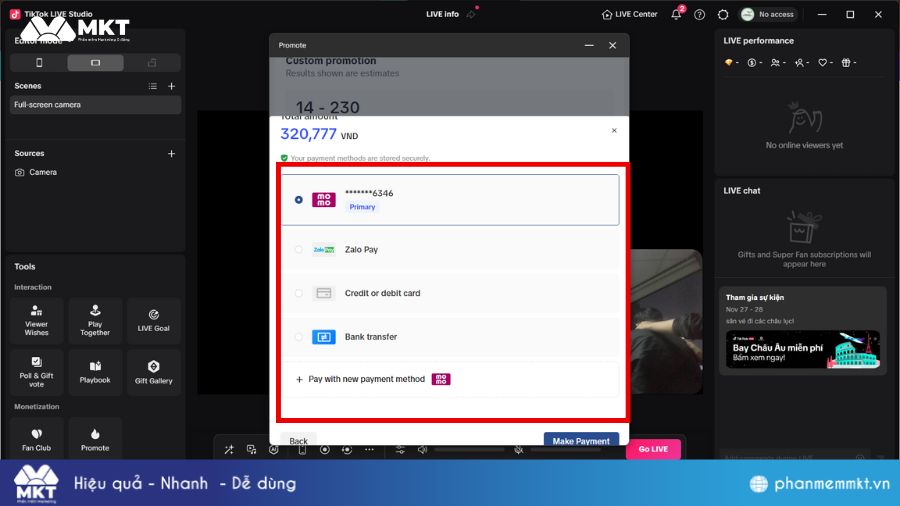
Task: Open LIVE info in title bar
Action: 442,14
